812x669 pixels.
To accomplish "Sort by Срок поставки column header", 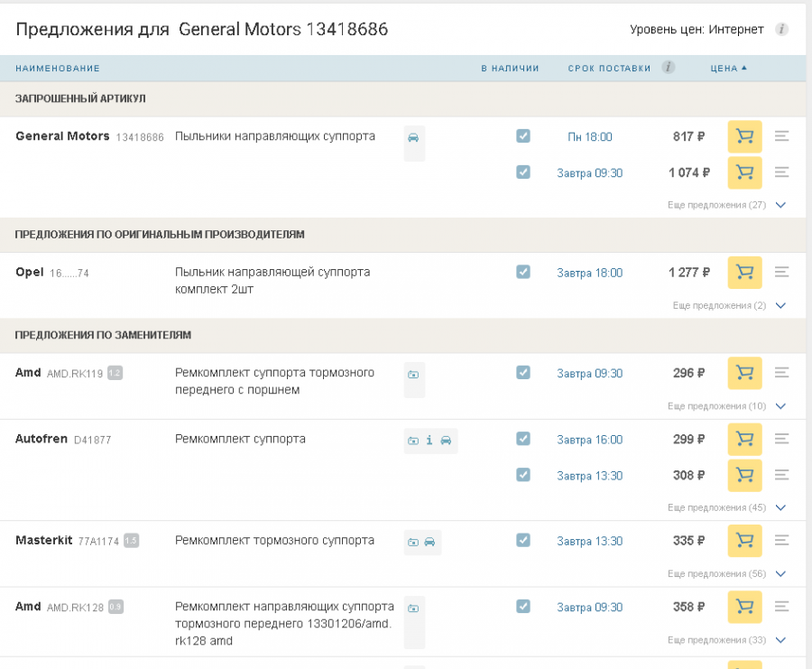I will click(609, 69).
